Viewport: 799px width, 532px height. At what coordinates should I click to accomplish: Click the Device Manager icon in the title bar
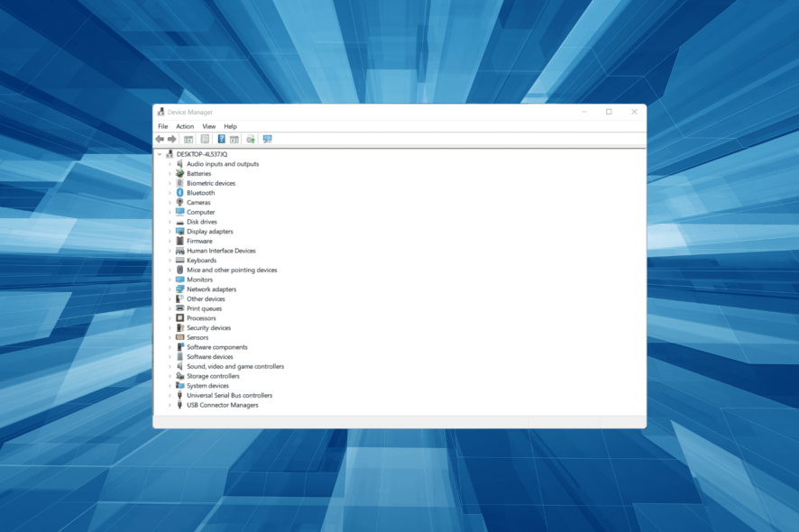click(x=161, y=112)
